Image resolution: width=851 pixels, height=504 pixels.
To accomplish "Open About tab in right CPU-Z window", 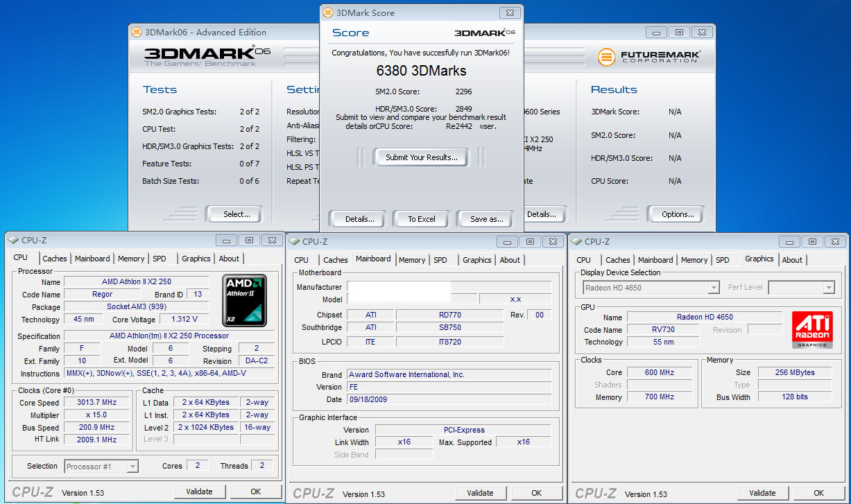I will 792,260.
